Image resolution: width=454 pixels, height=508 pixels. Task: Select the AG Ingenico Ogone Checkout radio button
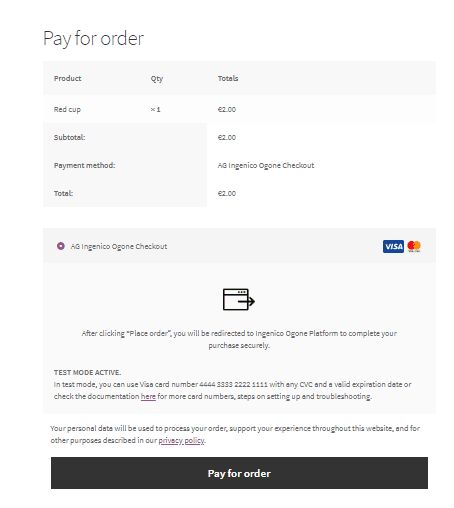61,246
